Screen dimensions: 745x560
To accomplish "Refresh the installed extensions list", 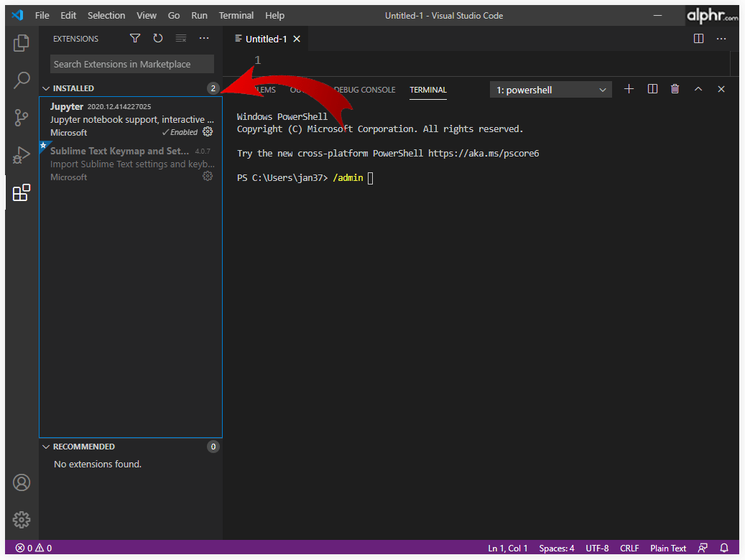I will tap(157, 38).
